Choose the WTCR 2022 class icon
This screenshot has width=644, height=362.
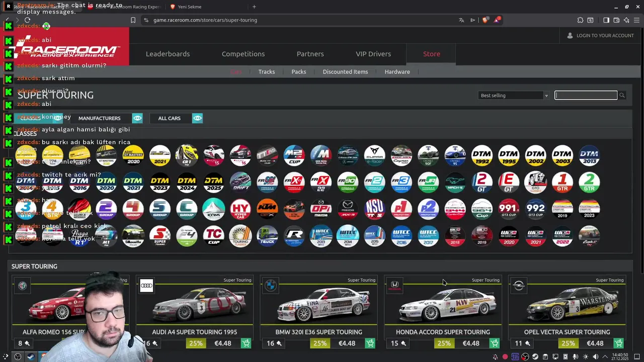point(562,236)
